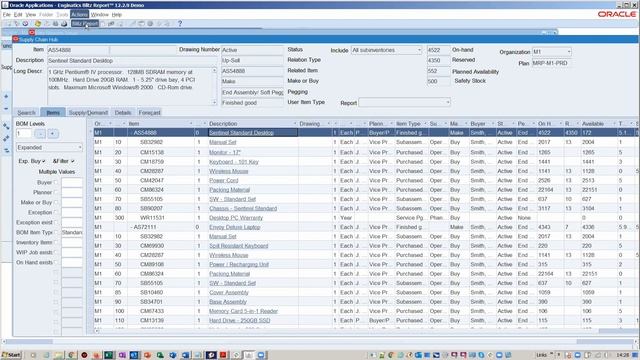Collapse the AS54888 tree row
This screenshot has width=640, height=360.
click(x=131, y=133)
